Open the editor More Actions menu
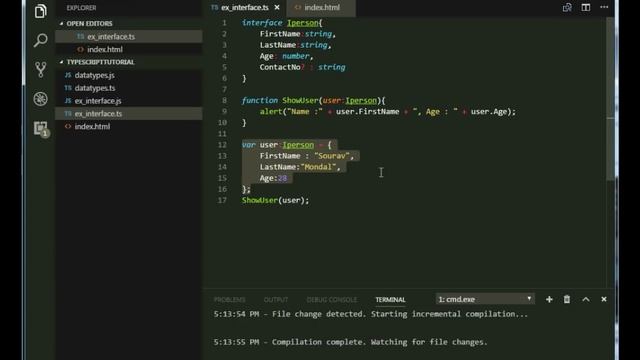640x360 pixels. [x=604, y=7]
